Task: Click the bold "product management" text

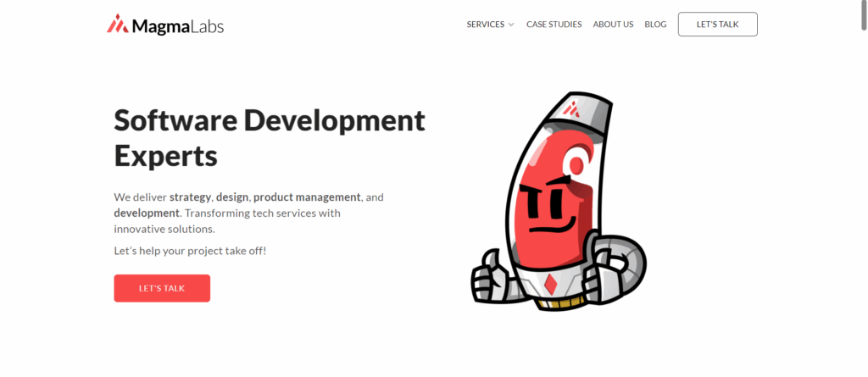Action: click(307, 197)
